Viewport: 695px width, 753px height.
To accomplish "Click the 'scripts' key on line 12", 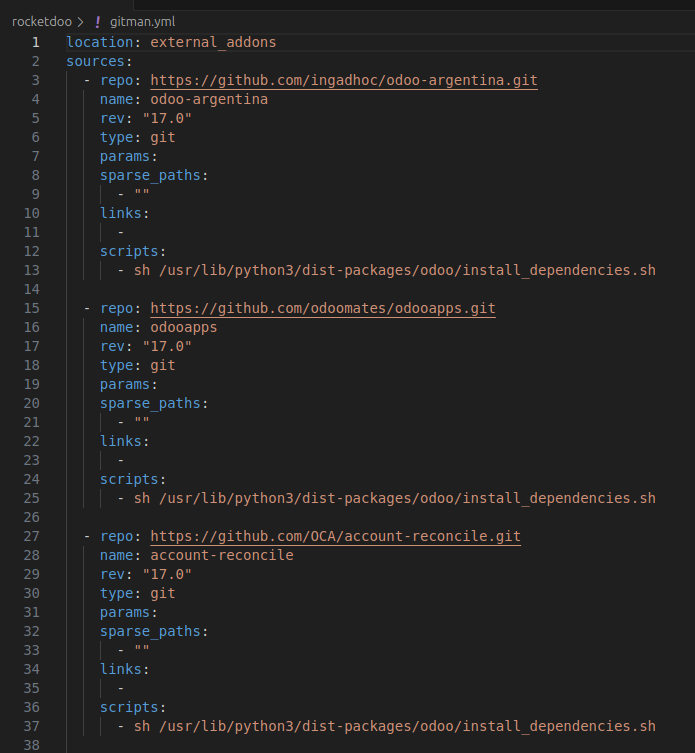I will [129, 252].
